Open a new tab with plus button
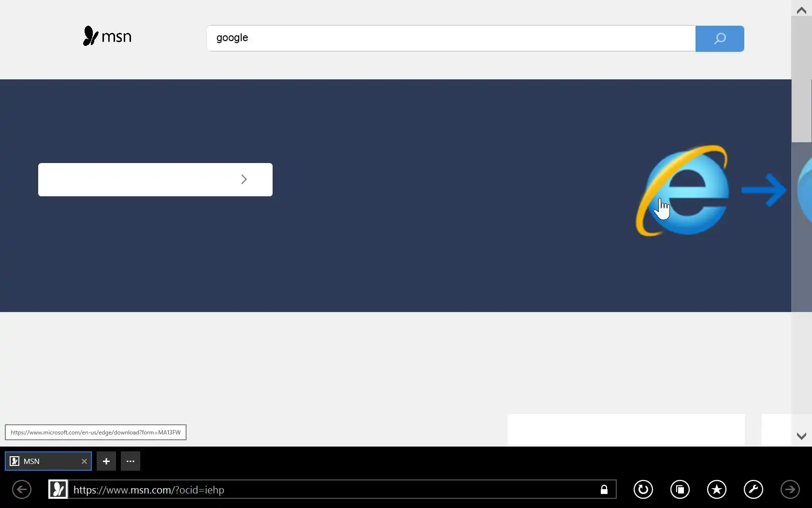Screen dimensions: 812x508 106,461
